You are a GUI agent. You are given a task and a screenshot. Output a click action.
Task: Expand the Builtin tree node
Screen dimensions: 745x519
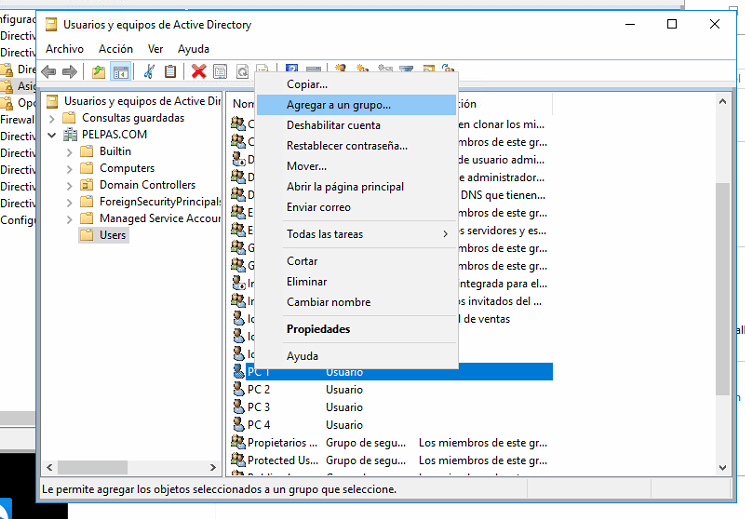point(70,152)
